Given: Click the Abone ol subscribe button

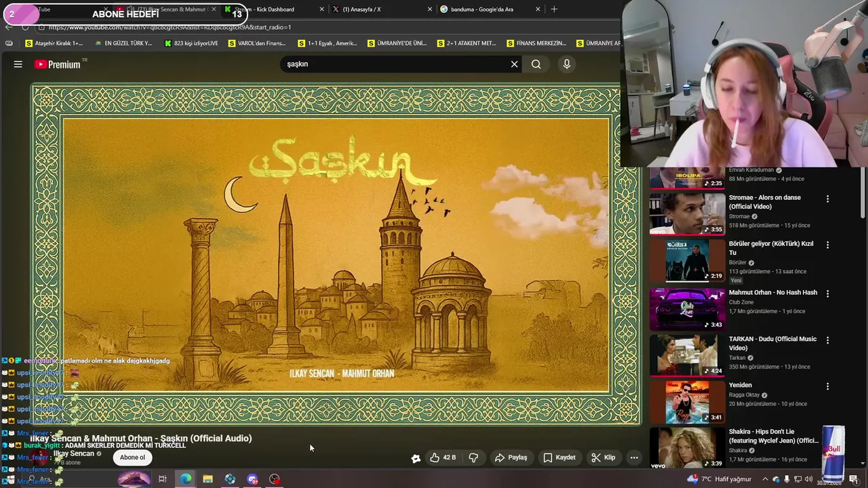Looking at the screenshot, I should coord(132,457).
